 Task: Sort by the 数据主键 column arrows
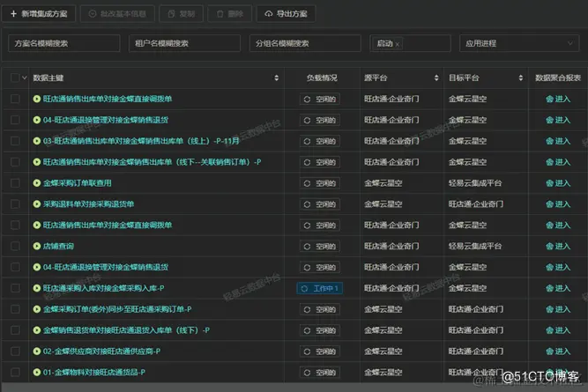277,78
